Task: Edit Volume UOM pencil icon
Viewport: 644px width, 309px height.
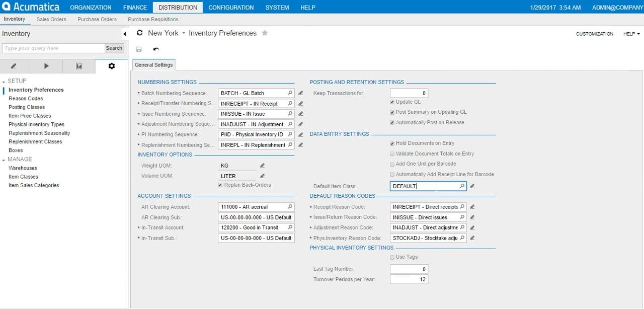Action: (262, 176)
